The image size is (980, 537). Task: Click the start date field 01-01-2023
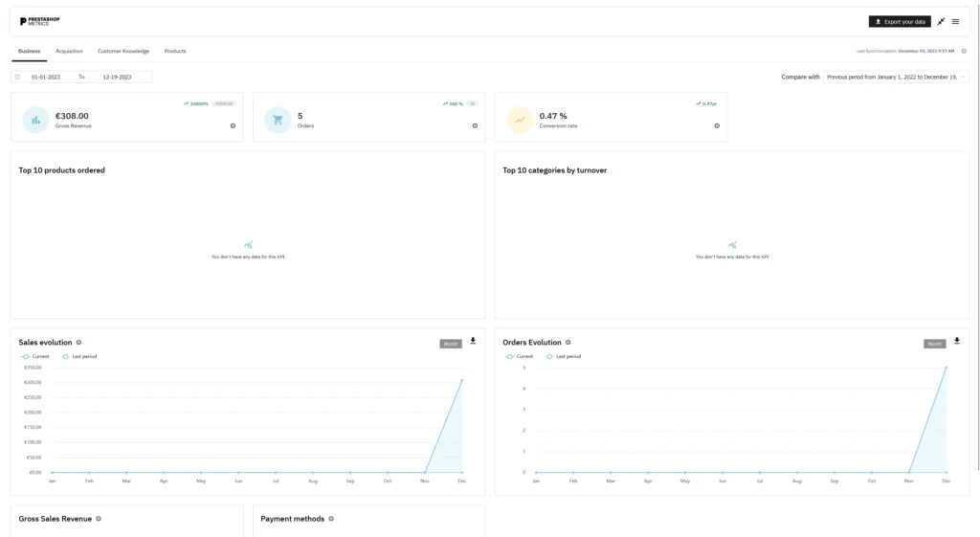pyautogui.click(x=46, y=77)
